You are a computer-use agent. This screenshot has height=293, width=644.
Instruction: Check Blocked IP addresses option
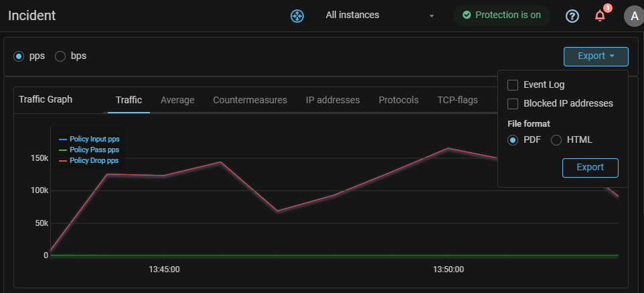pos(513,104)
